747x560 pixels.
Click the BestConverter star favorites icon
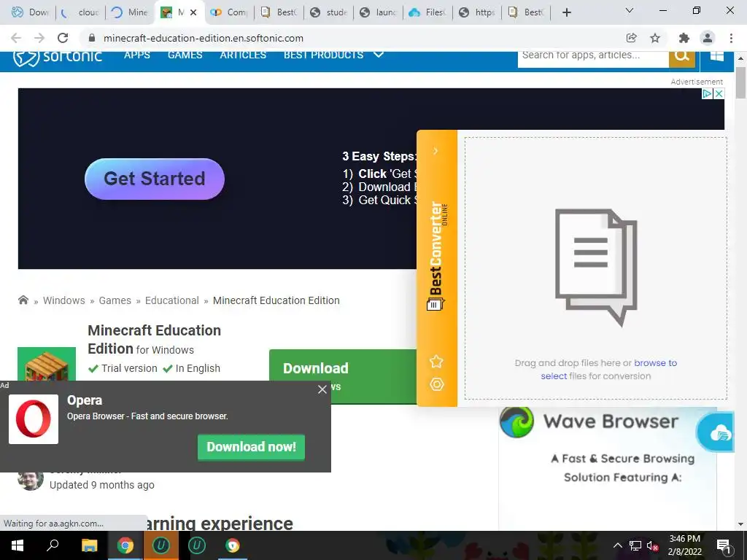coord(436,362)
